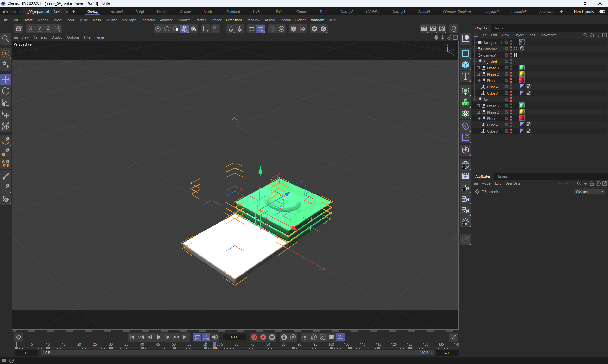Screen dimensions: 608x364
Task: Toggle the New Layouts switch
Action: click(x=602, y=12)
